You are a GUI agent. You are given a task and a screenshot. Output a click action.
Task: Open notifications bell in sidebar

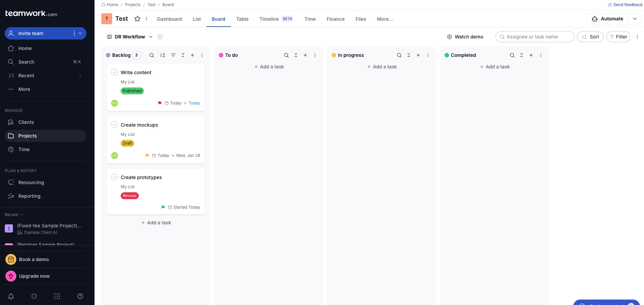pos(11,296)
